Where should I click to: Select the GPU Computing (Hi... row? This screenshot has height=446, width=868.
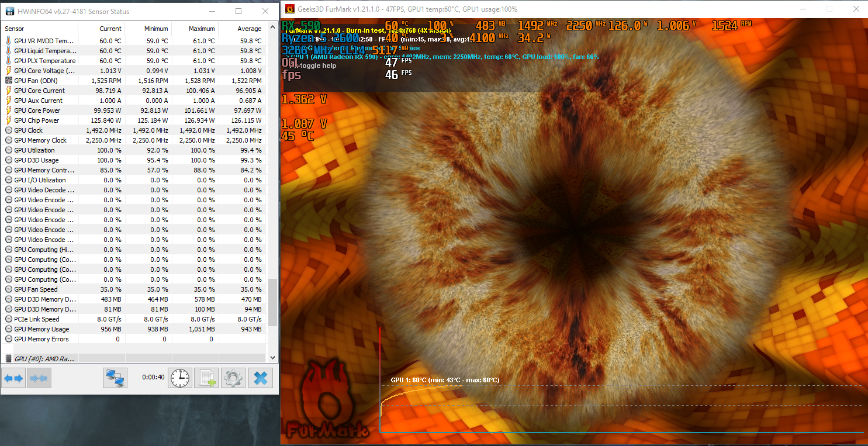(x=134, y=250)
